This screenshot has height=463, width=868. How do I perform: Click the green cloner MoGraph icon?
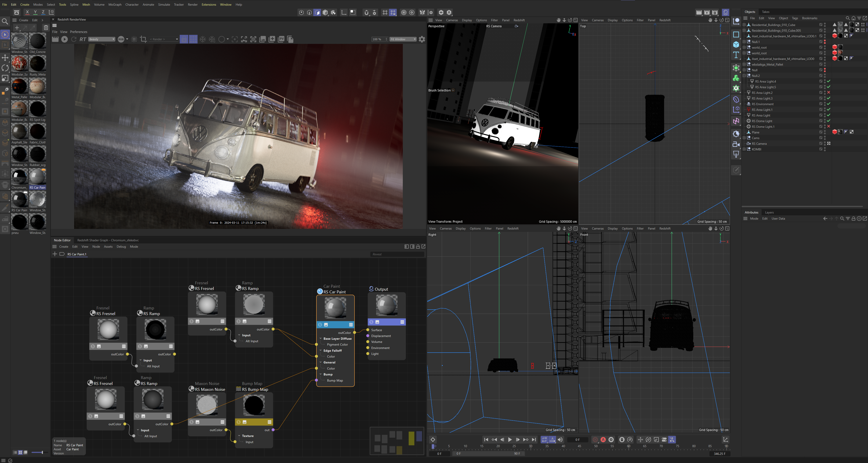pyautogui.click(x=736, y=78)
